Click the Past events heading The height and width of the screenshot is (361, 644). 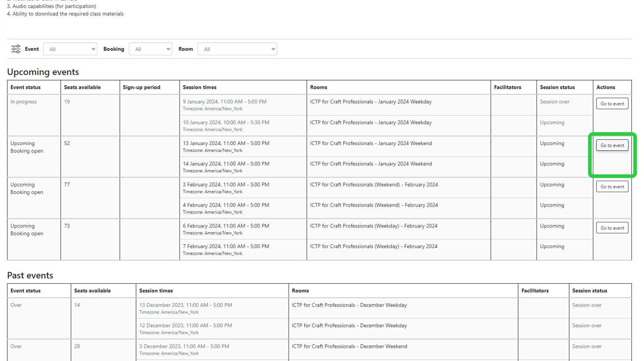click(x=30, y=275)
